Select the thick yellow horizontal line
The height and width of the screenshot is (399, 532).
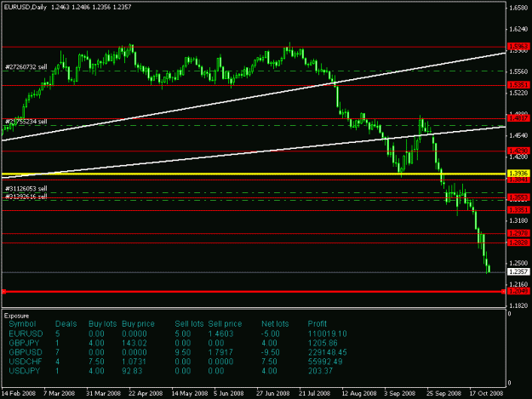point(254,174)
